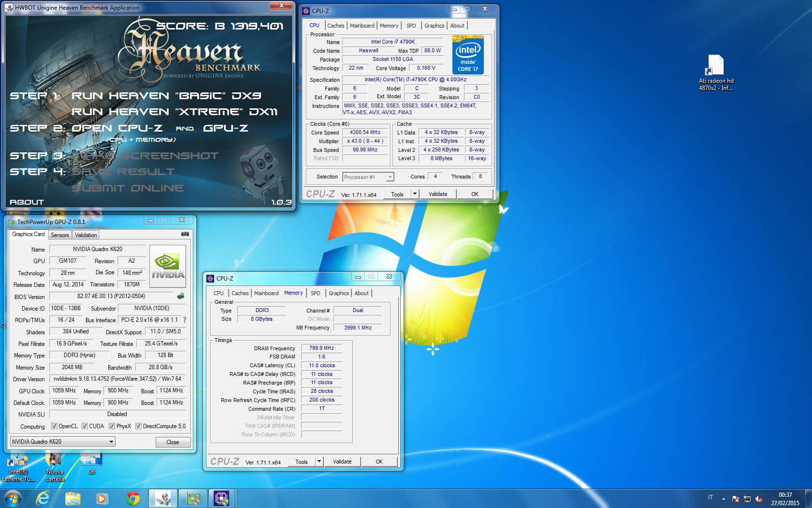Click the GPU-Z screenshot camera icon
Image resolution: width=812 pixels, height=508 pixels.
185,234
